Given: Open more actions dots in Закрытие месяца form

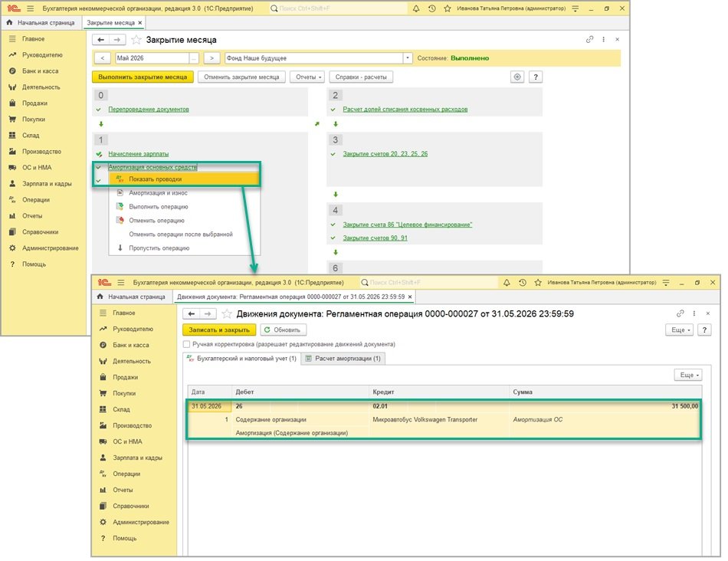Looking at the screenshot, I should click(604, 40).
